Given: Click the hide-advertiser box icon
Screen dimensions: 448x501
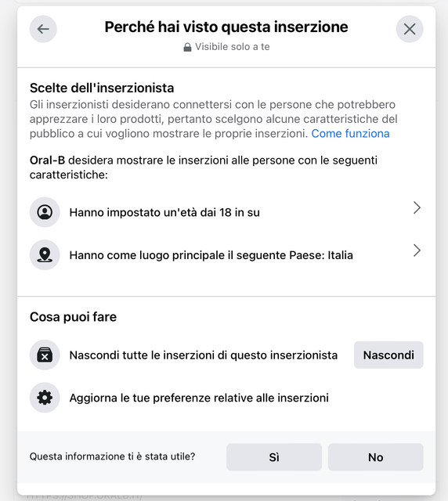Looking at the screenshot, I should point(45,355).
